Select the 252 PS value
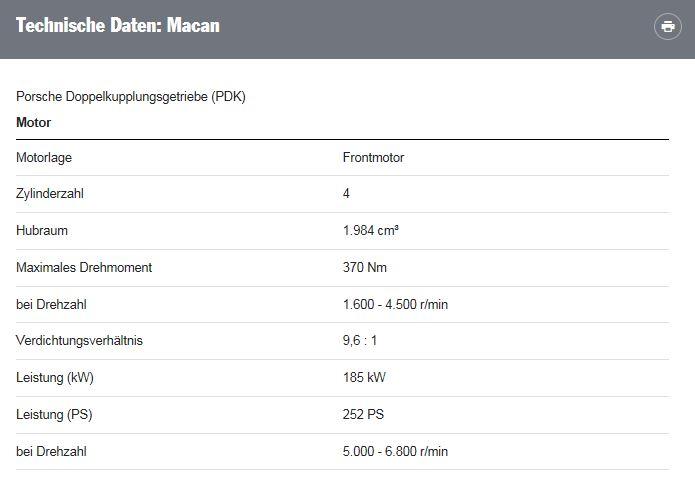This screenshot has width=695, height=482. point(363,415)
